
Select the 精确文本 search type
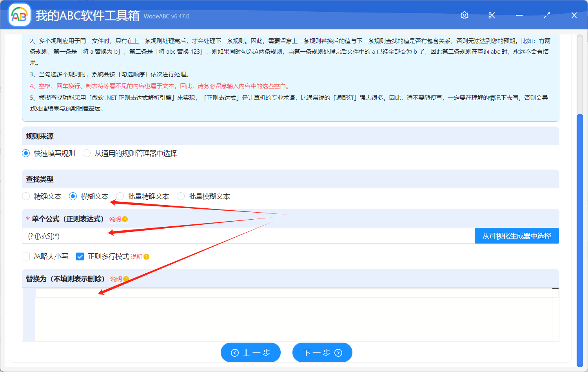pos(26,196)
